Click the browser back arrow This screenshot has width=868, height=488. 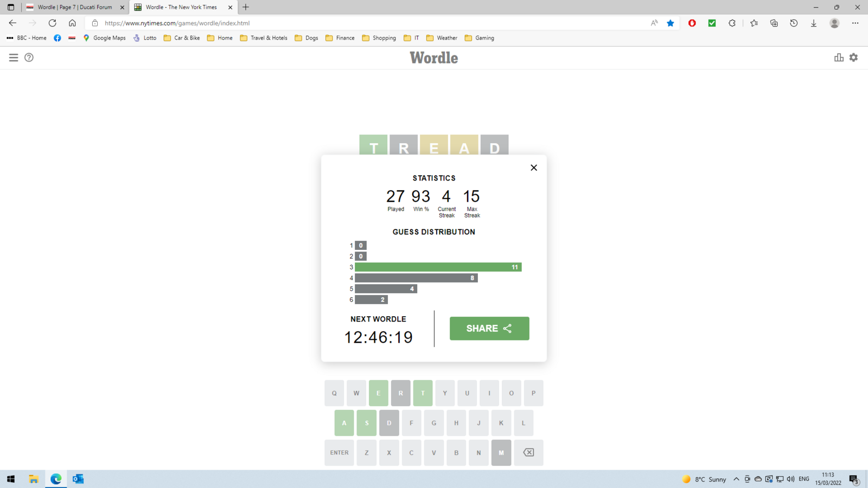(12, 23)
